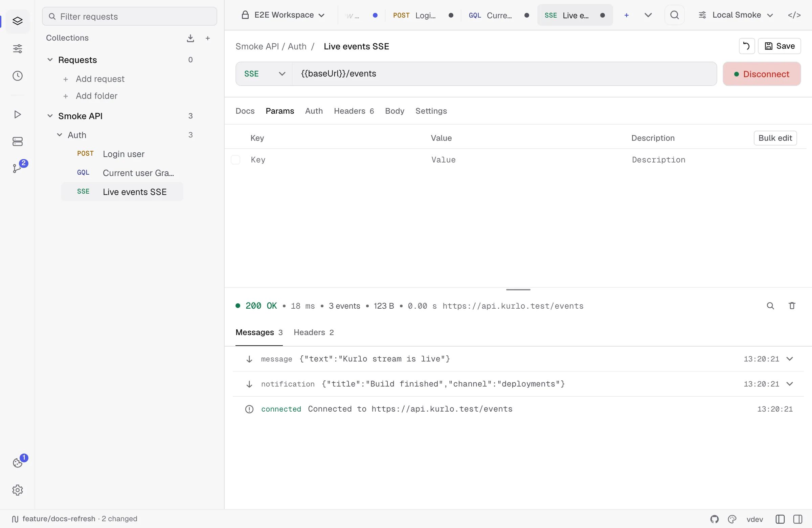Click the revert changes undo icon
The width and height of the screenshot is (812, 528).
coord(746,46)
